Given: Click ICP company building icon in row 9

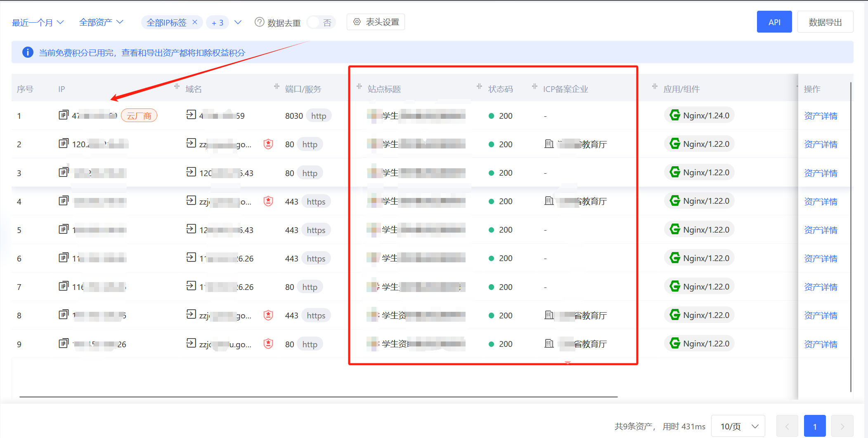Looking at the screenshot, I should click(x=549, y=344).
